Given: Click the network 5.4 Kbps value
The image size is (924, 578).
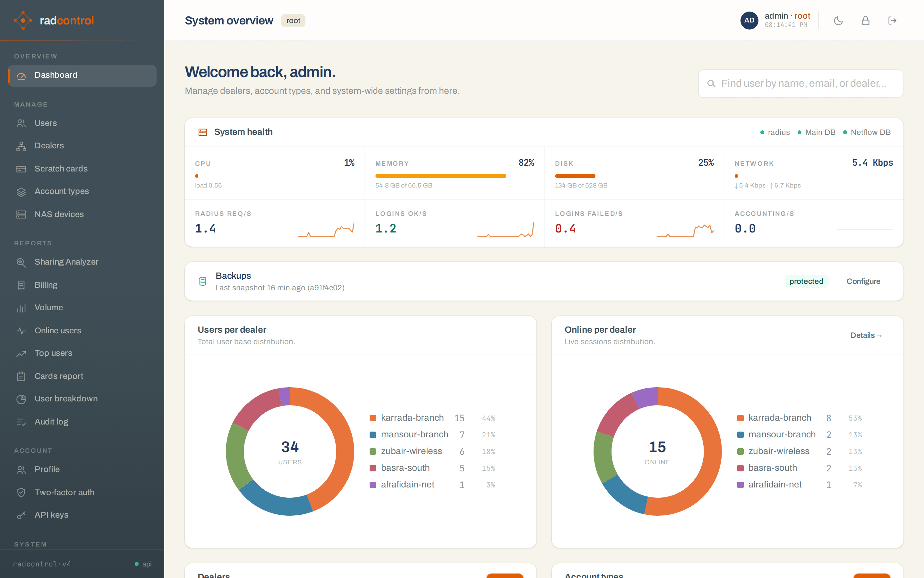Looking at the screenshot, I should (x=872, y=162).
